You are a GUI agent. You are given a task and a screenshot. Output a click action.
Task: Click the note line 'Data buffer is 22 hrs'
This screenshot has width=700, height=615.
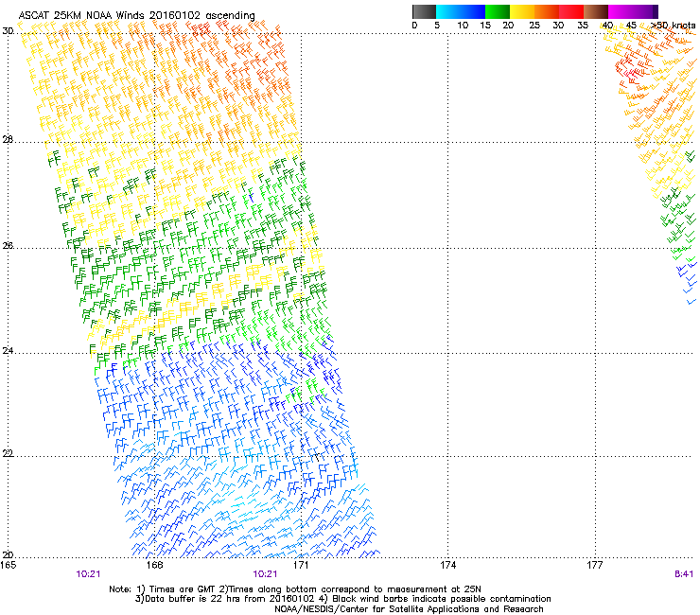(191, 599)
